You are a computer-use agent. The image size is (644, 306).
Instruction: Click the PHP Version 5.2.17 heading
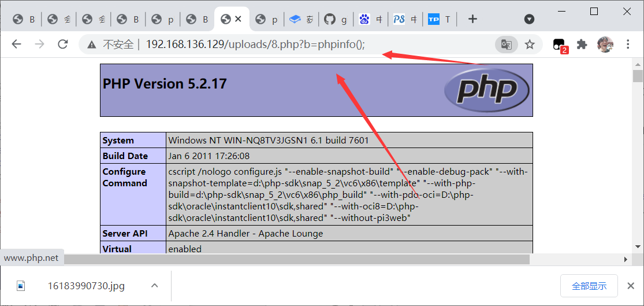tap(165, 83)
